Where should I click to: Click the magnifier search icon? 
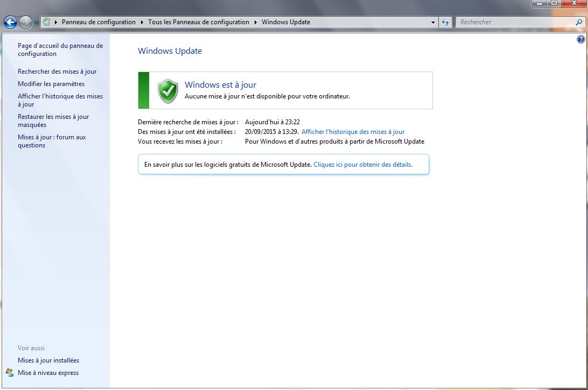coord(579,23)
